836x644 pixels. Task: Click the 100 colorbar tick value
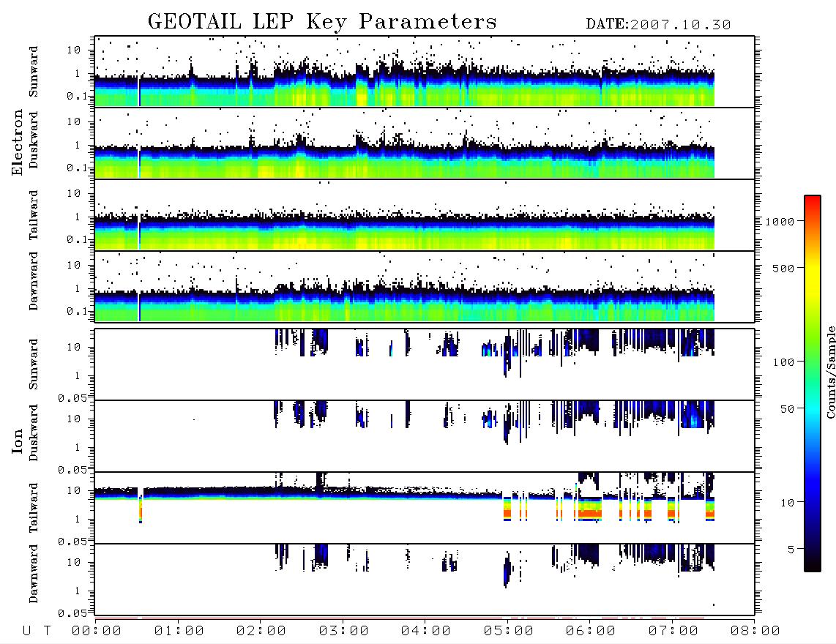tap(783, 362)
